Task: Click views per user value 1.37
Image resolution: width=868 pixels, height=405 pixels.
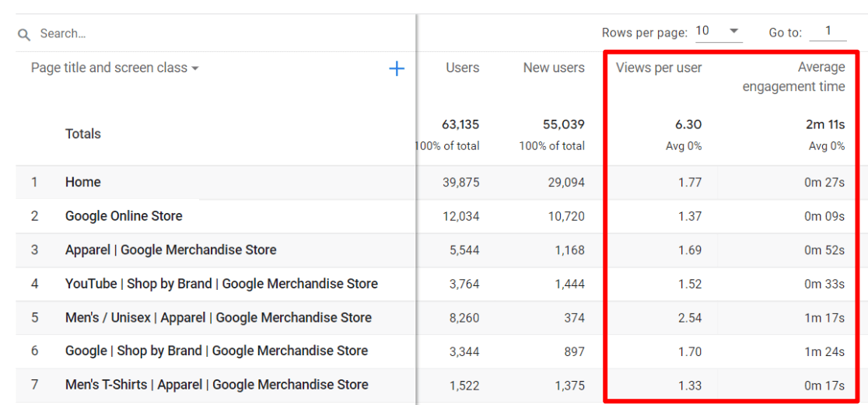Action: coord(691,216)
